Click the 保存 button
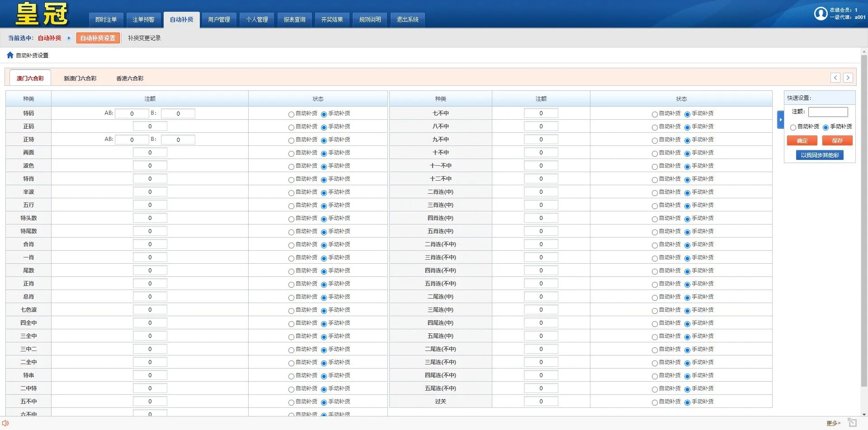 (x=837, y=140)
